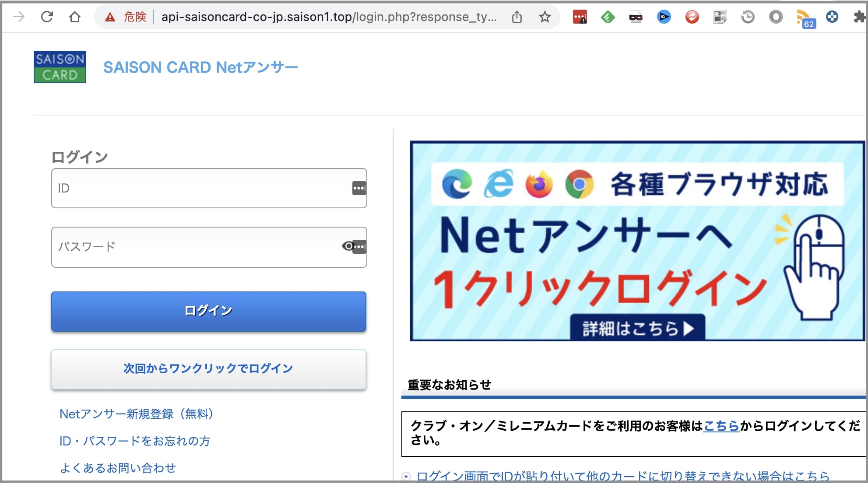Viewport: 868px width, 484px height.
Task: Open the Extensions puzzle piece menu
Action: click(859, 17)
